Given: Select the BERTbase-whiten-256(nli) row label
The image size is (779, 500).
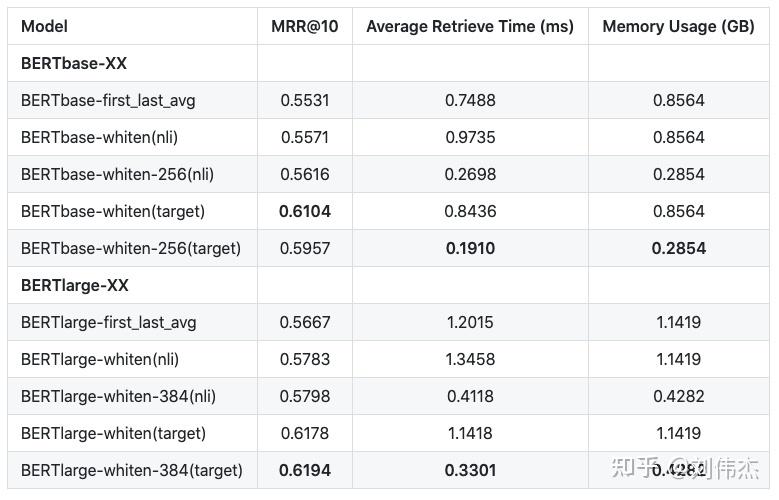Looking at the screenshot, I should tap(117, 174).
